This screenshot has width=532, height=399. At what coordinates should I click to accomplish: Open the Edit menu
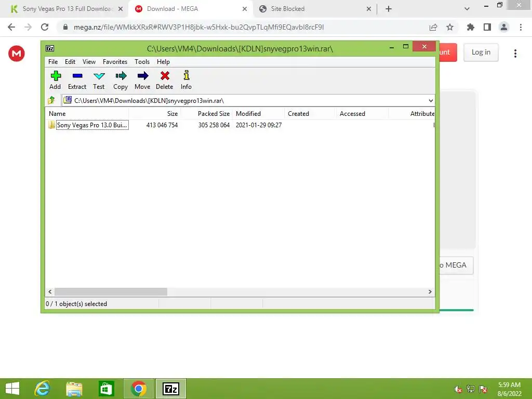pos(70,62)
